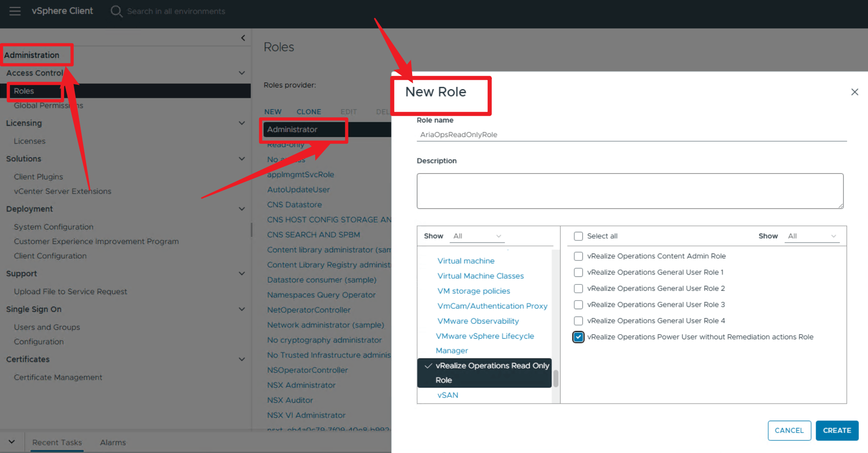Check vRealize Operations General User Role 2
The height and width of the screenshot is (453, 868).
(x=578, y=288)
